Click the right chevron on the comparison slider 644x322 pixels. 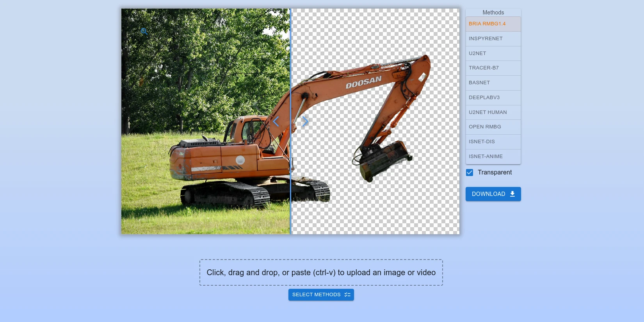pos(305,122)
